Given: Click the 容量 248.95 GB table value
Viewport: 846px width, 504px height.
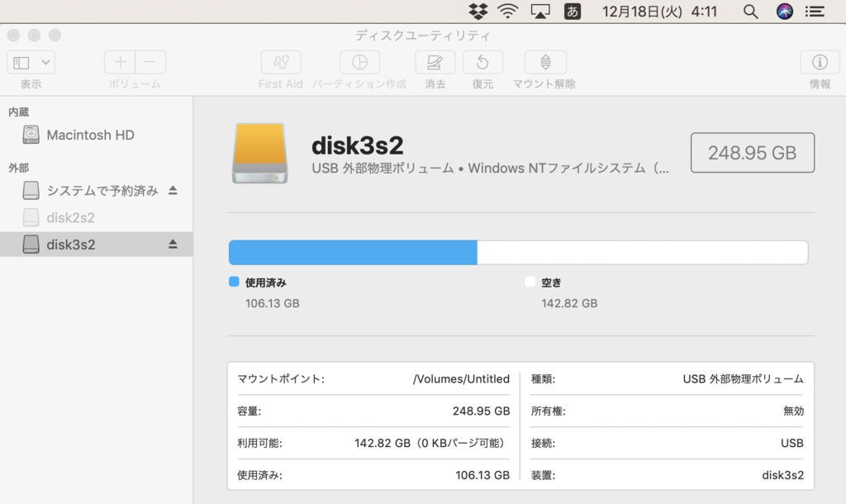Looking at the screenshot, I should tap(482, 411).
